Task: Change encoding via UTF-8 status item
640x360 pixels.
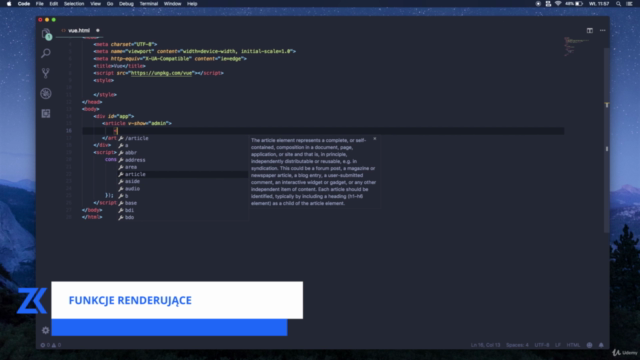Action: [x=542, y=345]
